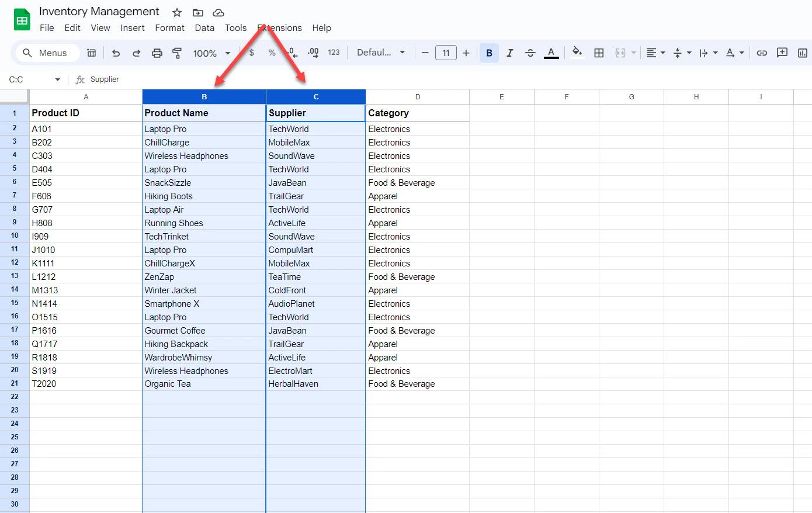Select column B header
Viewport: 812px width, 513px height.
tap(204, 97)
